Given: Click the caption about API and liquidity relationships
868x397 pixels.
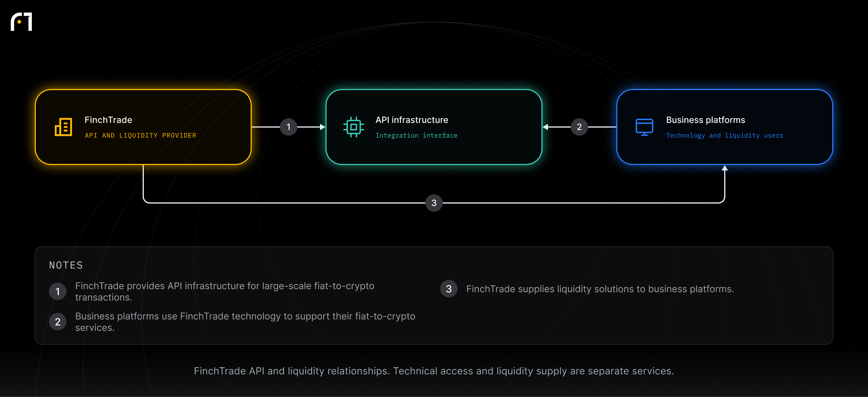Looking at the screenshot, I should (434, 371).
